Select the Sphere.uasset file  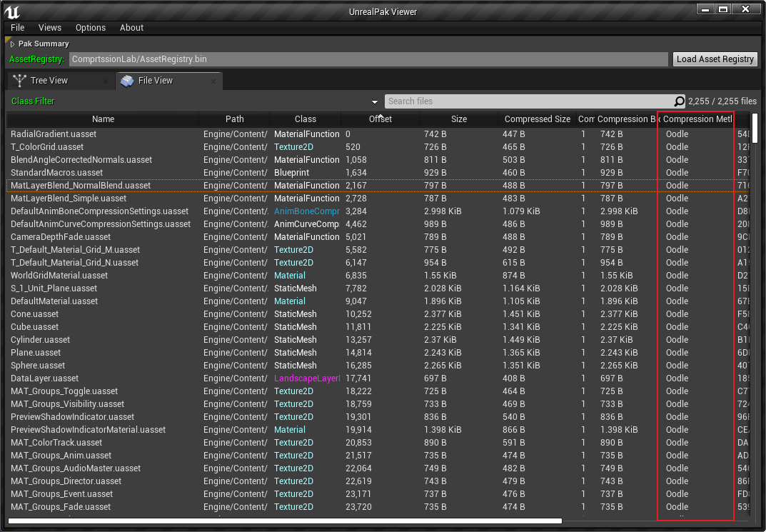click(x=378, y=366)
